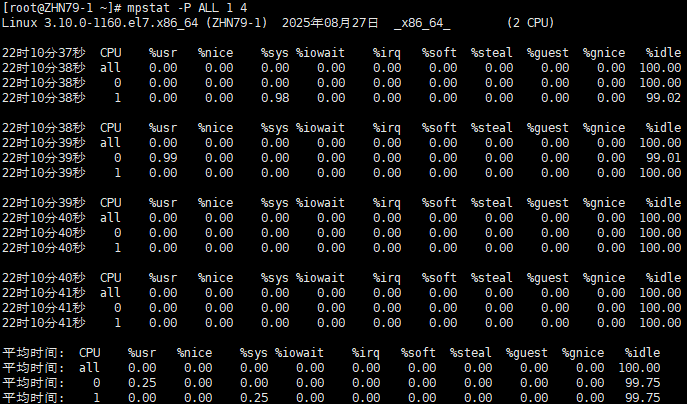Click the 平均时间 header row label
Viewport: 687px width, 404px height.
33,353
